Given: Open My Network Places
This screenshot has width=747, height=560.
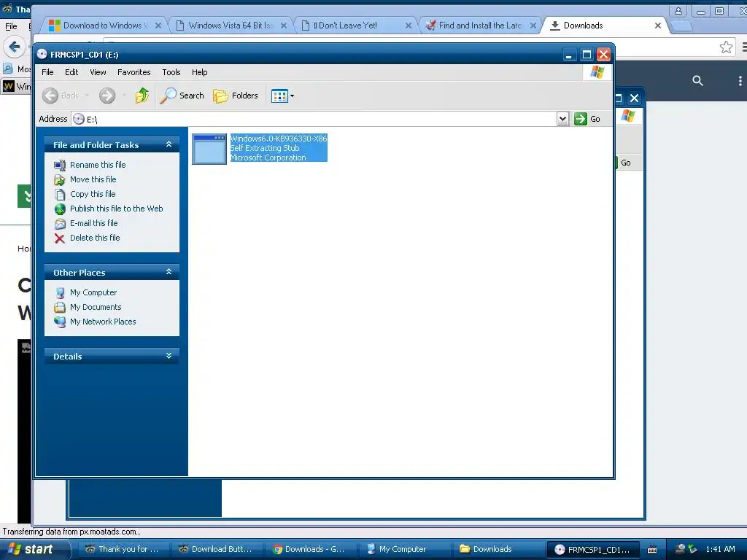Looking at the screenshot, I should point(102,322).
